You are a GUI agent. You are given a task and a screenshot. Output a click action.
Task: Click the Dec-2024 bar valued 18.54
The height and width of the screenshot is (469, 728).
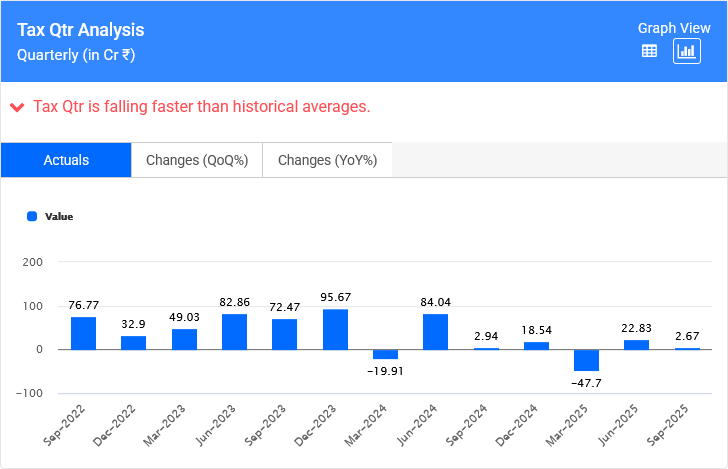536,346
